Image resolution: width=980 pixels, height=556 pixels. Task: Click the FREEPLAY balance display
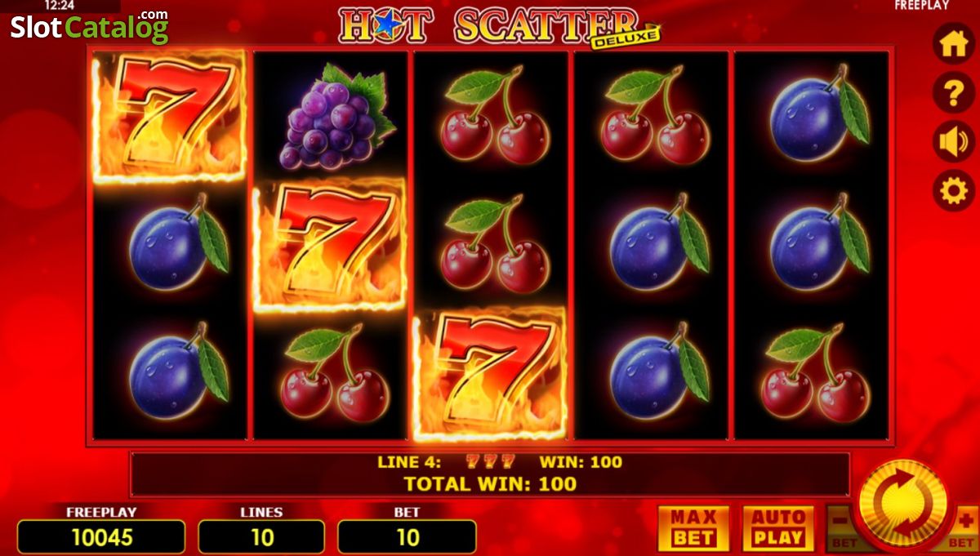click(101, 537)
